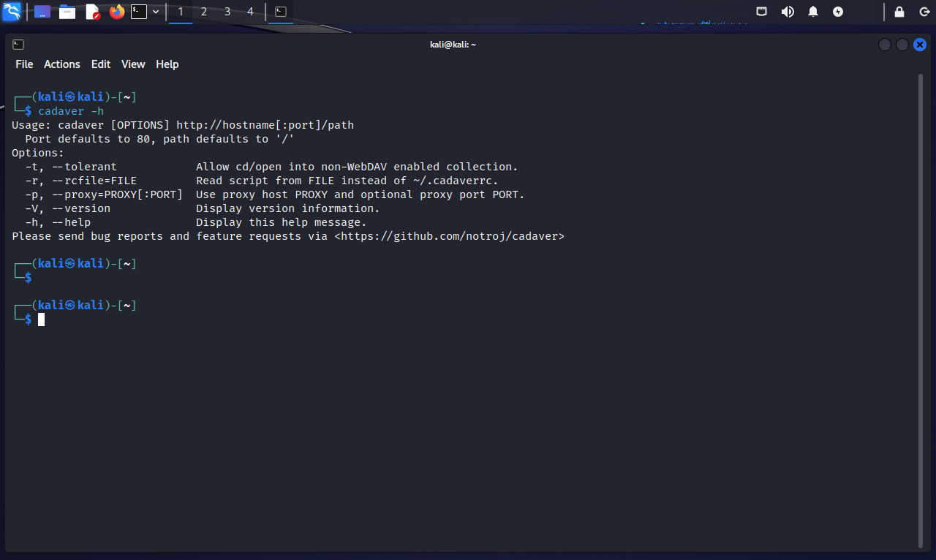Open the file manager folder icon

pyautogui.click(x=67, y=12)
